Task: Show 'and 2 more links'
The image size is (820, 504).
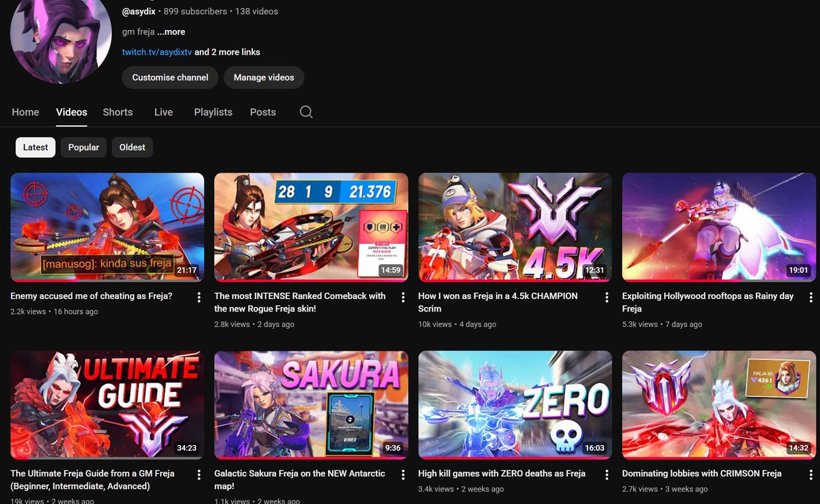Action: pyautogui.click(x=228, y=52)
